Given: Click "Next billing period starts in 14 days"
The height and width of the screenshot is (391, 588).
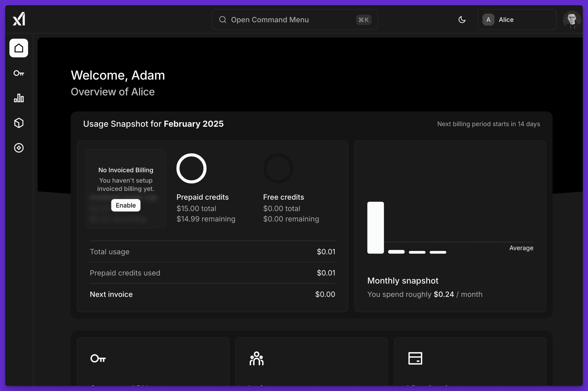Looking at the screenshot, I should [488, 124].
